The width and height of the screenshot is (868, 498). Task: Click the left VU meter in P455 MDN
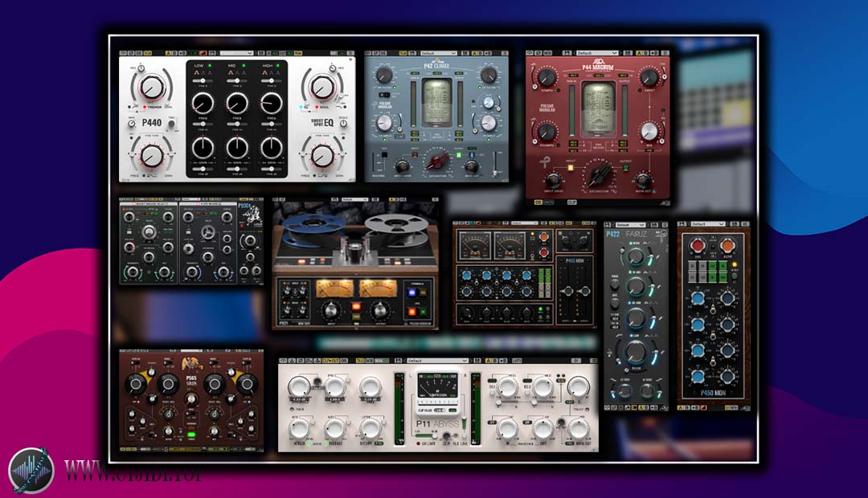click(475, 245)
